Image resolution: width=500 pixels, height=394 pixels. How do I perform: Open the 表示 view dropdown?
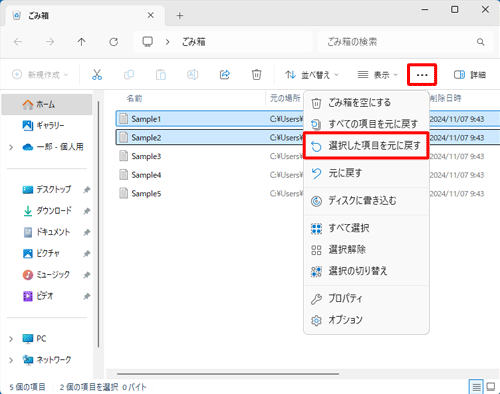click(x=378, y=75)
